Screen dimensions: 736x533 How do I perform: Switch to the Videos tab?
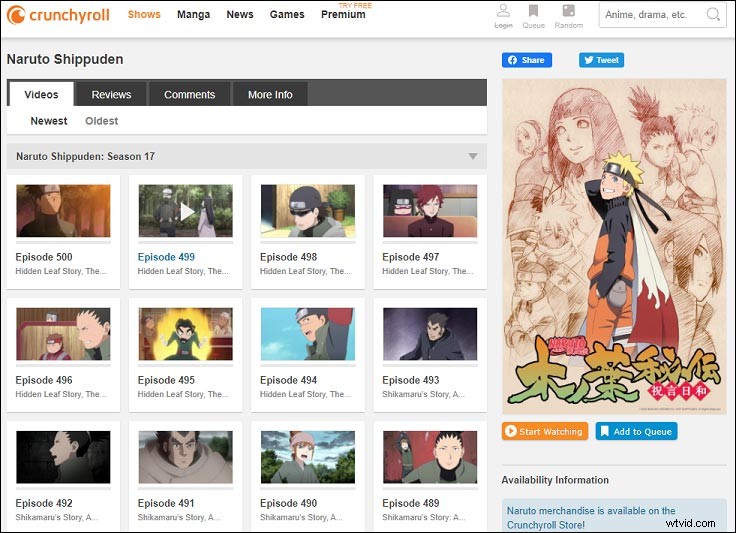tap(41, 94)
